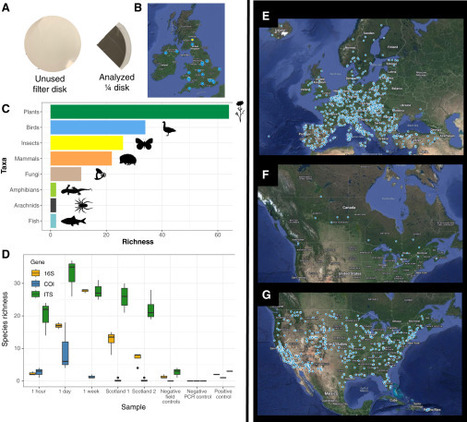Select the light green Amphibians bar

53,190
